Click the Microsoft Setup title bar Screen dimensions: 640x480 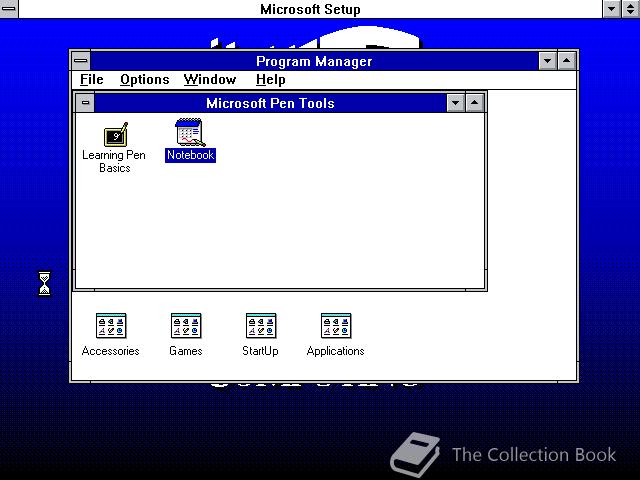310,9
